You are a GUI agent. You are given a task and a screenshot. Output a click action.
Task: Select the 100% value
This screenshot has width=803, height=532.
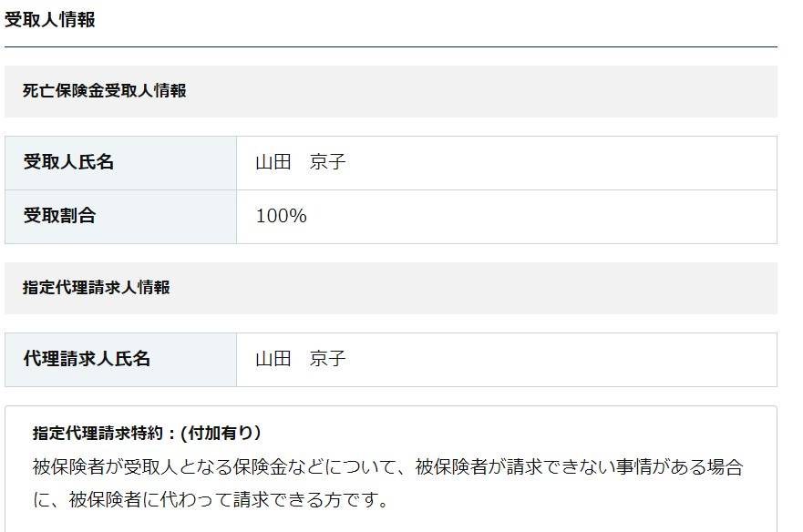pyautogui.click(x=281, y=216)
